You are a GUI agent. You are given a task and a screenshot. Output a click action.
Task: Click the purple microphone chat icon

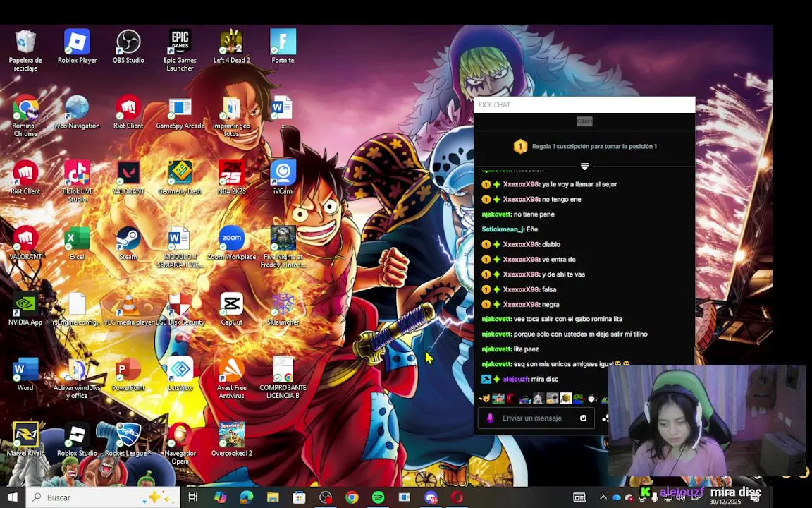pyautogui.click(x=490, y=418)
